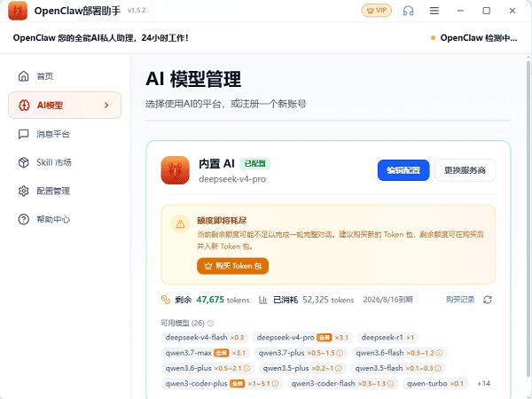The width and height of the screenshot is (532, 399).
Task: Refresh token balance with the refresh icon
Action: [x=488, y=300]
